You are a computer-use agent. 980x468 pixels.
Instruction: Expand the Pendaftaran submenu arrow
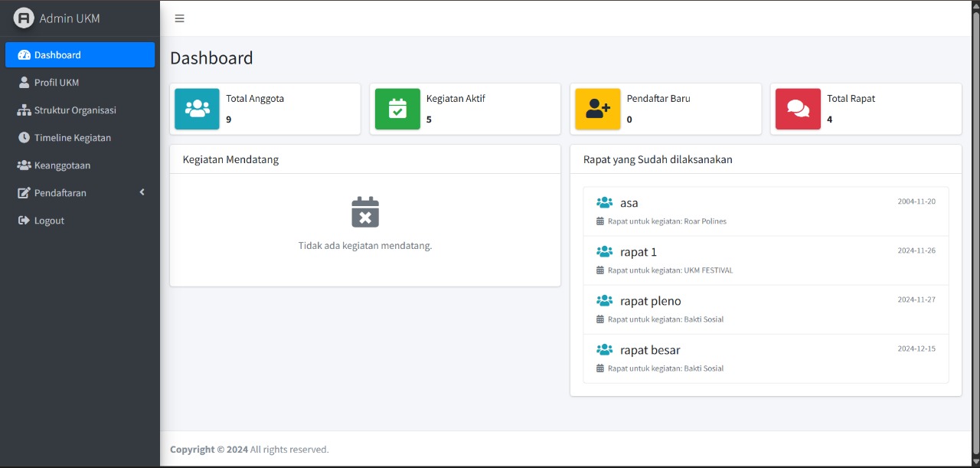[142, 192]
